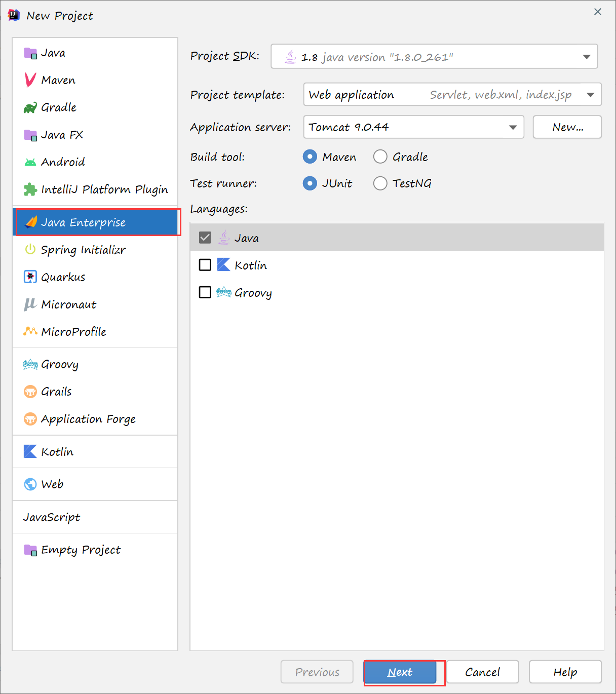Click the Java Enterprise label in sidebar
The height and width of the screenshot is (694, 616).
83,222
